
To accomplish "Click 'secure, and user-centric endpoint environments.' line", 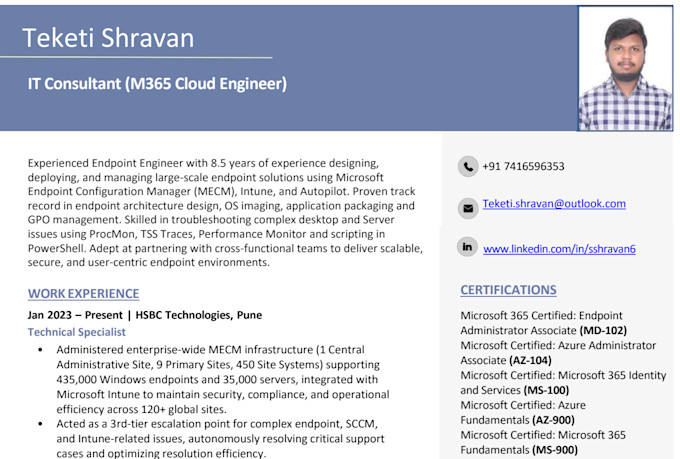I will coord(149,262).
